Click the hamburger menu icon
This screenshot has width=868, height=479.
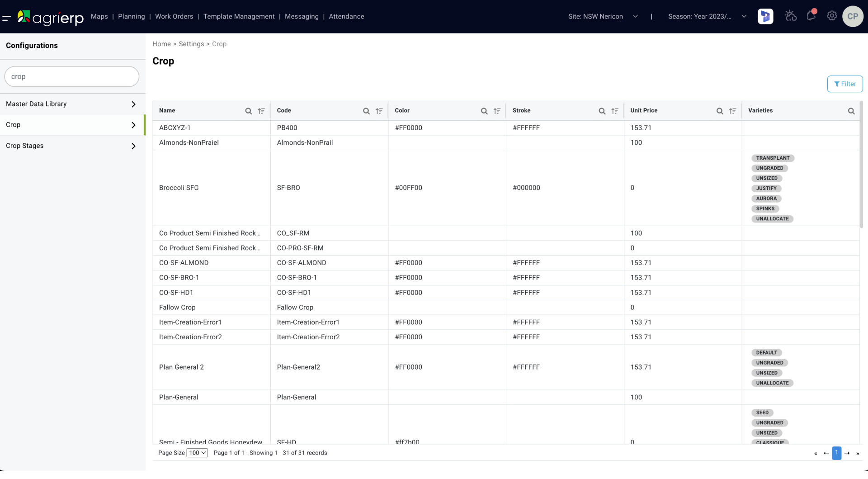tap(6, 18)
